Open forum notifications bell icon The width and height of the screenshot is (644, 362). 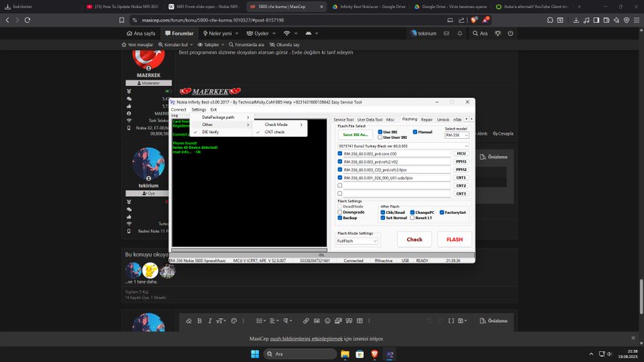[459, 33]
